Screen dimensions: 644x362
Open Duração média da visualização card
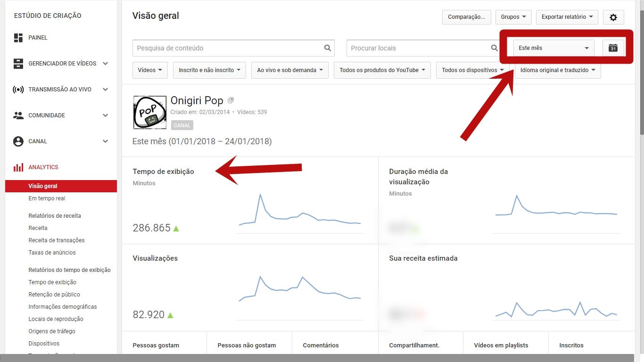[419, 177]
